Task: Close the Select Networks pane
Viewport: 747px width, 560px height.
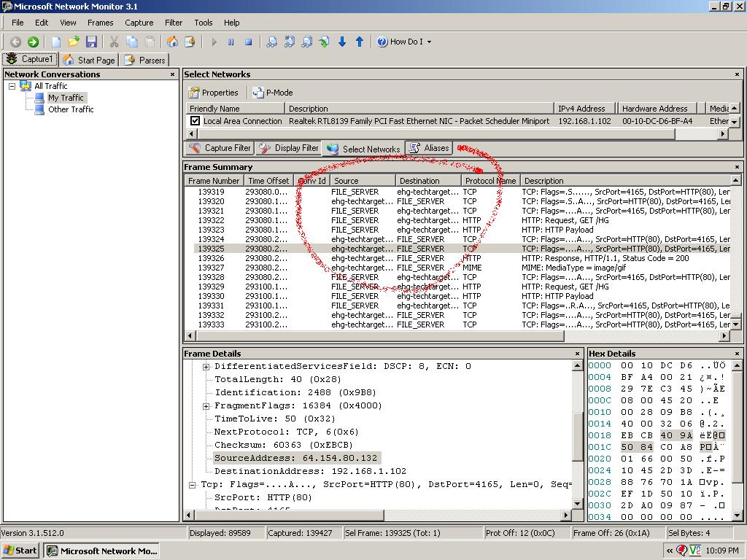Action: click(x=737, y=75)
